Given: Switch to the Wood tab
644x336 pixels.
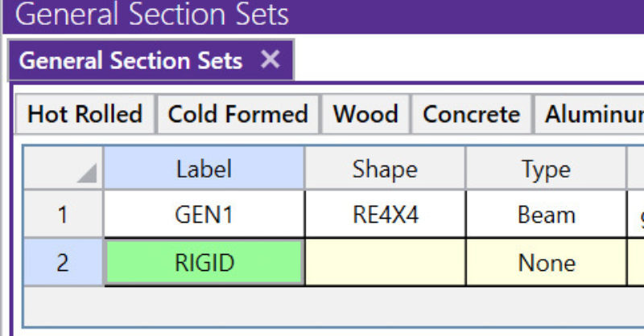Looking at the screenshot, I should (365, 114).
